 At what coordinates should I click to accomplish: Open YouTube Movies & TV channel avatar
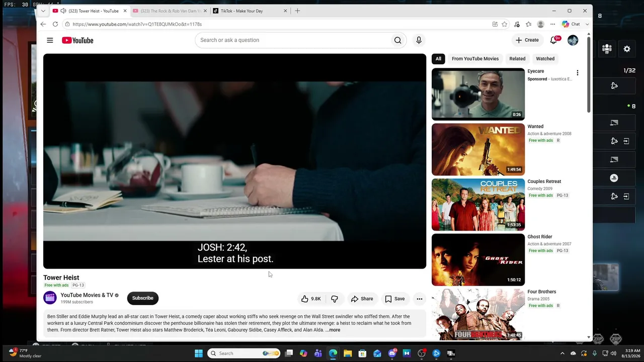point(50,298)
